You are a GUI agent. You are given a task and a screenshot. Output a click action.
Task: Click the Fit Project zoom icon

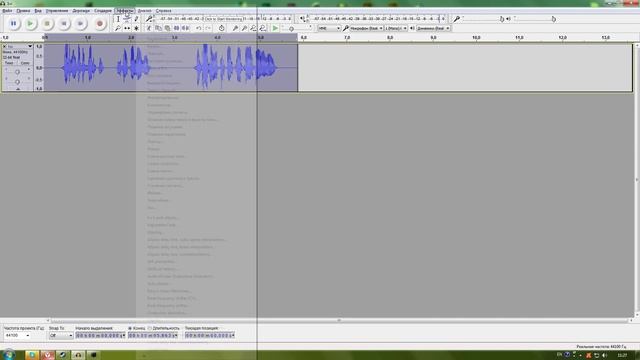tap(263, 28)
